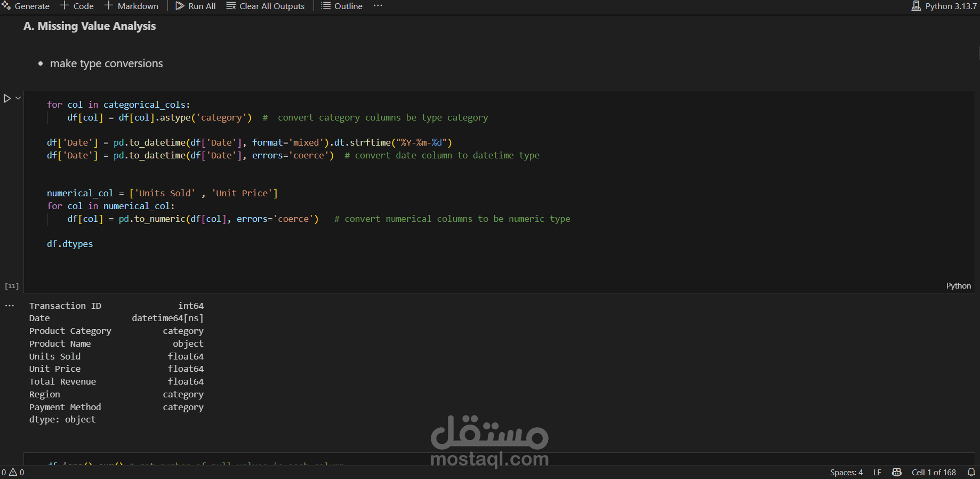Change cell language mode labeled Python
980x479 pixels.
pyautogui.click(x=958, y=286)
